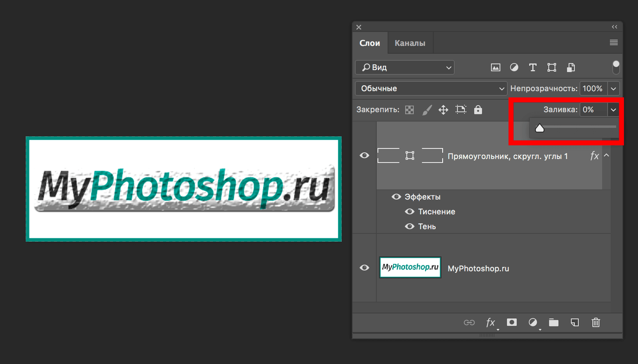Select the Add layer mask icon
Screen dimensions: 638x364
coord(512,323)
